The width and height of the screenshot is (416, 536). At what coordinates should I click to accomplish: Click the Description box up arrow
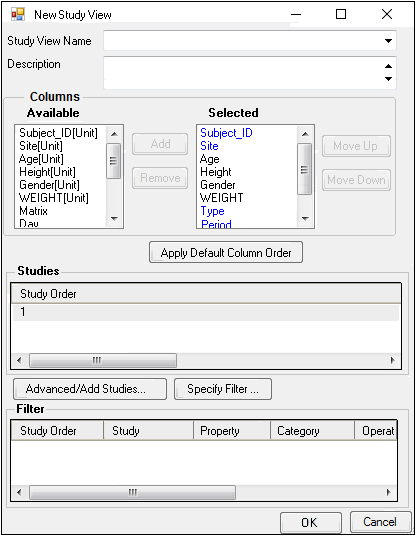point(388,66)
